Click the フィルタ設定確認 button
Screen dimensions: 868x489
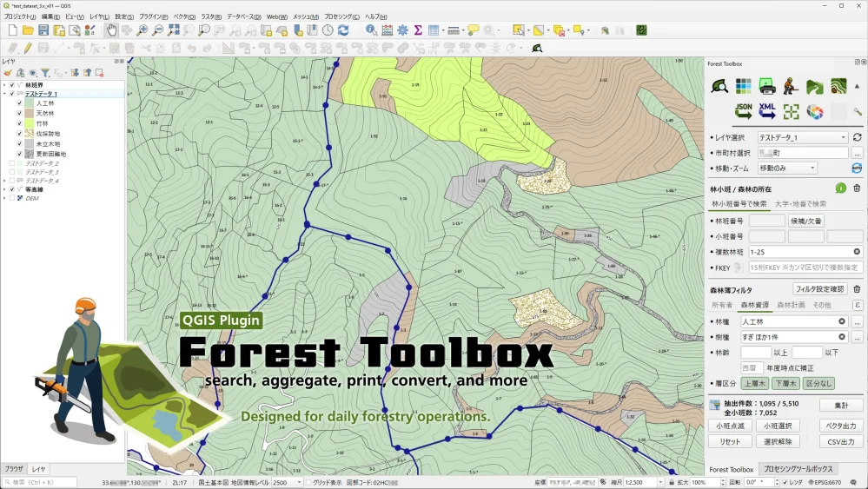(x=820, y=288)
